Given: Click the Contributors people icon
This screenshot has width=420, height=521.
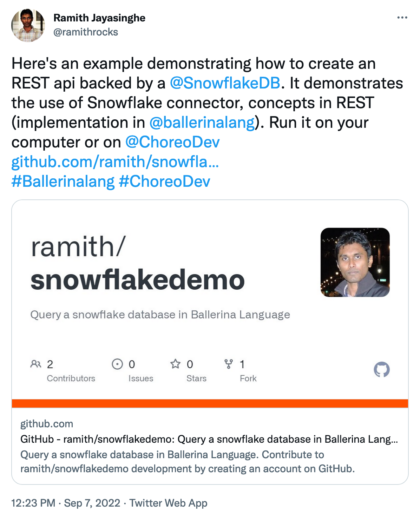Looking at the screenshot, I should (36, 364).
